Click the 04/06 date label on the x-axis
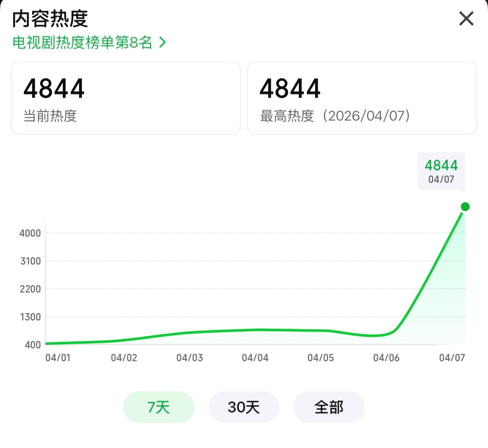Viewport: 488px width, 448px height. coord(386,358)
